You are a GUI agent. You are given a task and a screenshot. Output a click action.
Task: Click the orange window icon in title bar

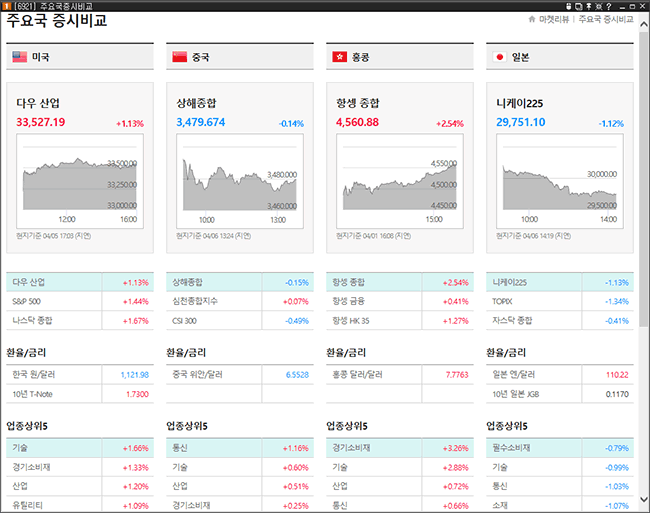[x=6, y=6]
